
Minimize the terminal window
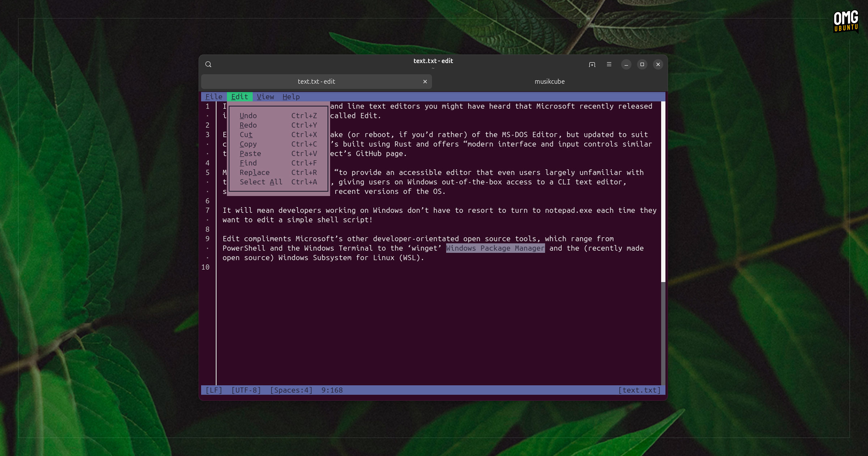626,64
